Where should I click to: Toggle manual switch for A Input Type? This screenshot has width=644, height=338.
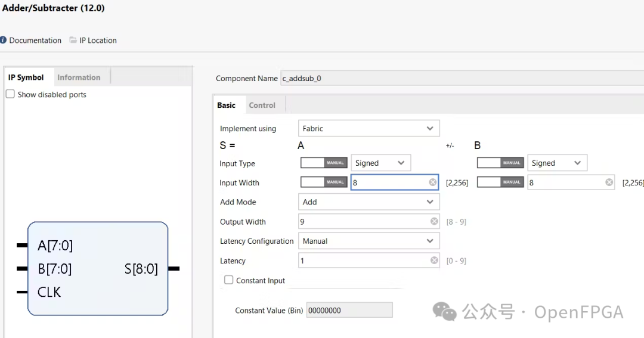click(x=324, y=163)
